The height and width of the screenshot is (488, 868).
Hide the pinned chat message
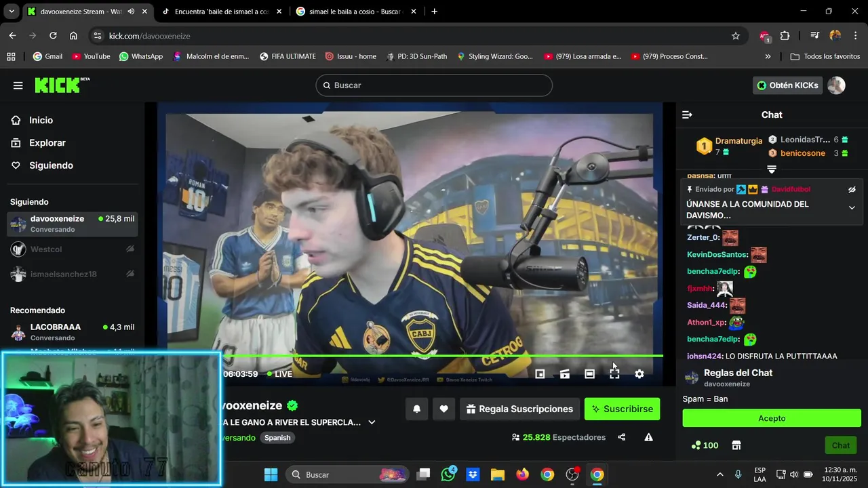tap(852, 190)
